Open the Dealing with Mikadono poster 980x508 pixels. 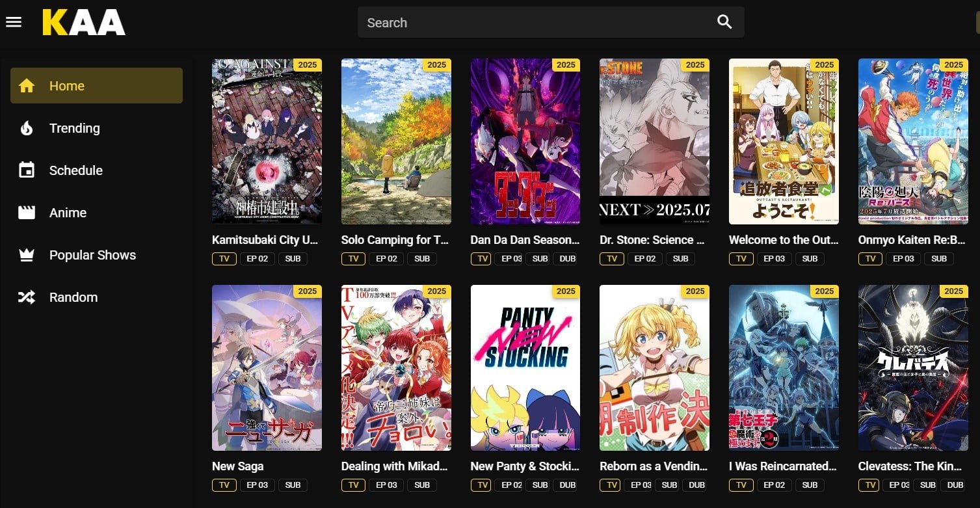(396, 368)
